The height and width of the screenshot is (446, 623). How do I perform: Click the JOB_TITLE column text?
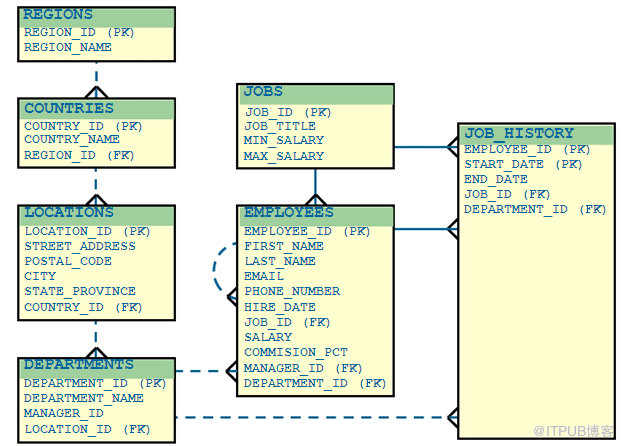[x=280, y=126]
